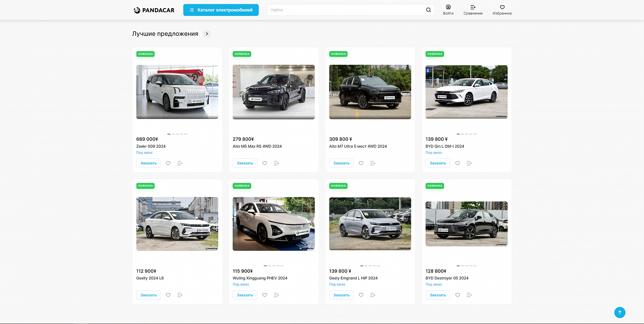Open Aito M7 Ultra 5 мест 4WD link
This screenshot has width=644, height=324.
tap(358, 146)
